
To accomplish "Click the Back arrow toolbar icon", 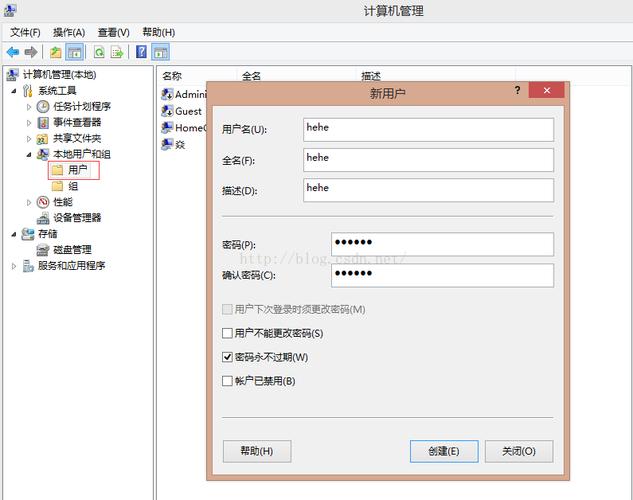I will pyautogui.click(x=13, y=52).
